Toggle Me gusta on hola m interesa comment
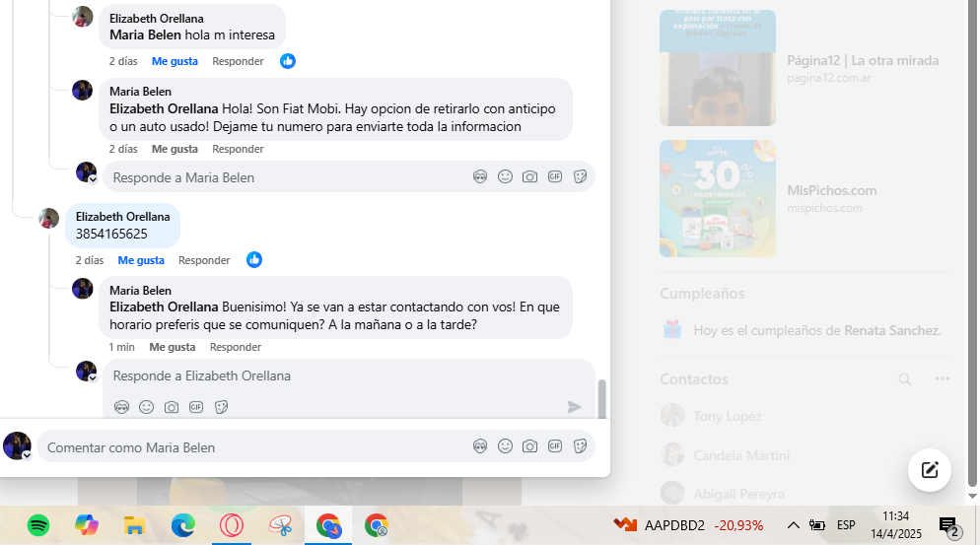 point(175,61)
